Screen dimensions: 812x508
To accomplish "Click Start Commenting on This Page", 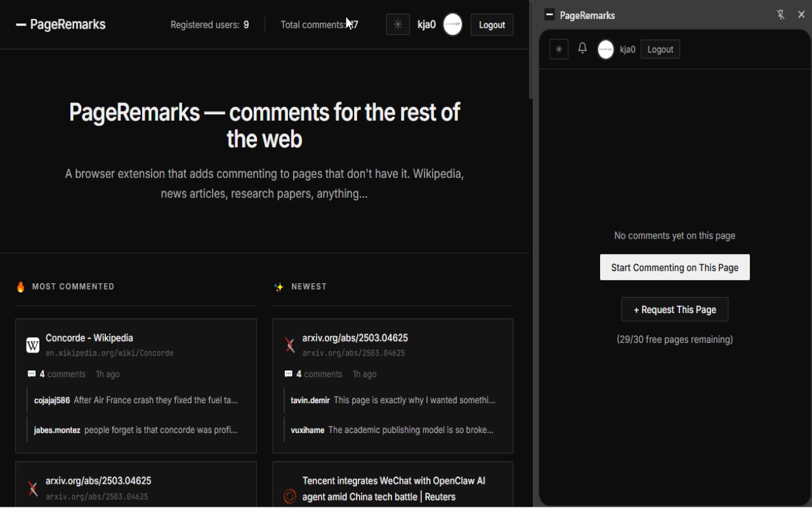I will tap(675, 267).
